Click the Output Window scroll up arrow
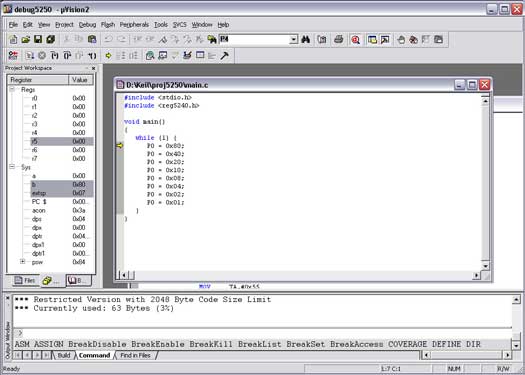525x375 pixels. click(516, 299)
